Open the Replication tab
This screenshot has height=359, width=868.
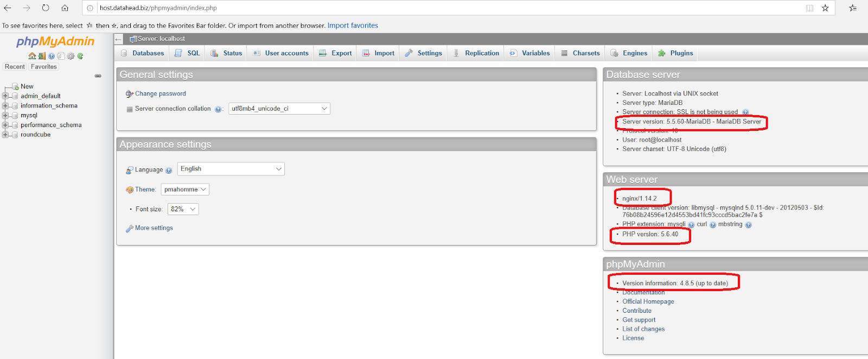pyautogui.click(x=476, y=53)
